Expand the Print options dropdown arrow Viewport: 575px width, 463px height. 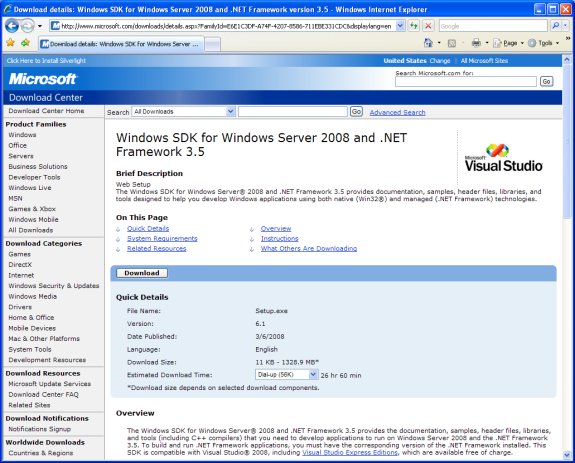487,43
